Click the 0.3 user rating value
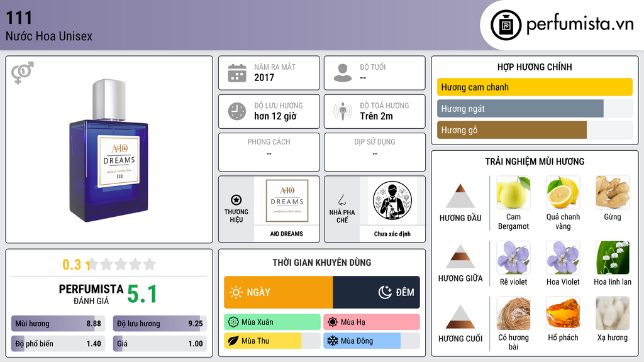This screenshot has width=644, height=362. coord(72,265)
